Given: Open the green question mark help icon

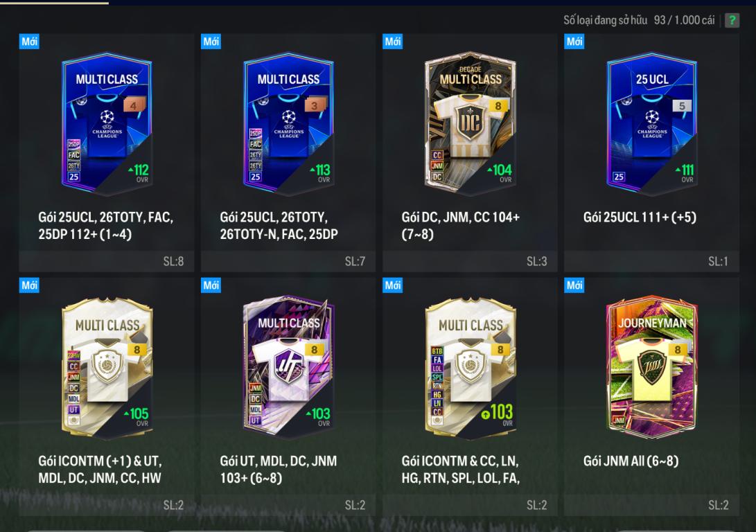Looking at the screenshot, I should click(732, 20).
